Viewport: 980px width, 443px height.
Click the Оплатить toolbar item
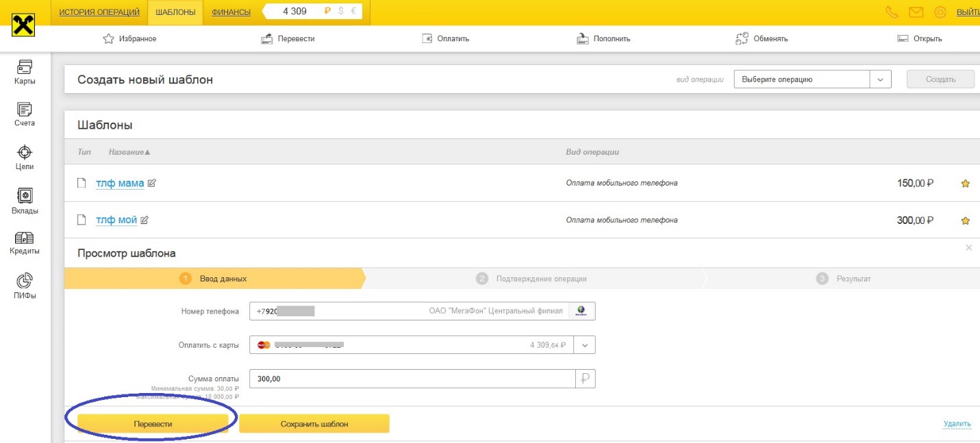(445, 39)
